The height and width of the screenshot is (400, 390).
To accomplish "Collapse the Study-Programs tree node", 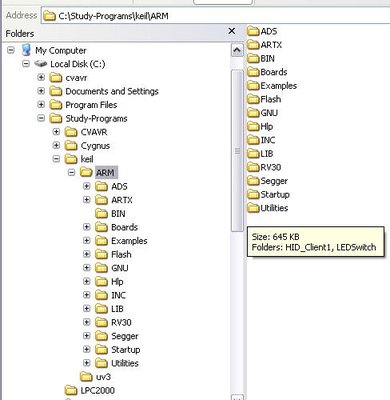I will (41, 118).
